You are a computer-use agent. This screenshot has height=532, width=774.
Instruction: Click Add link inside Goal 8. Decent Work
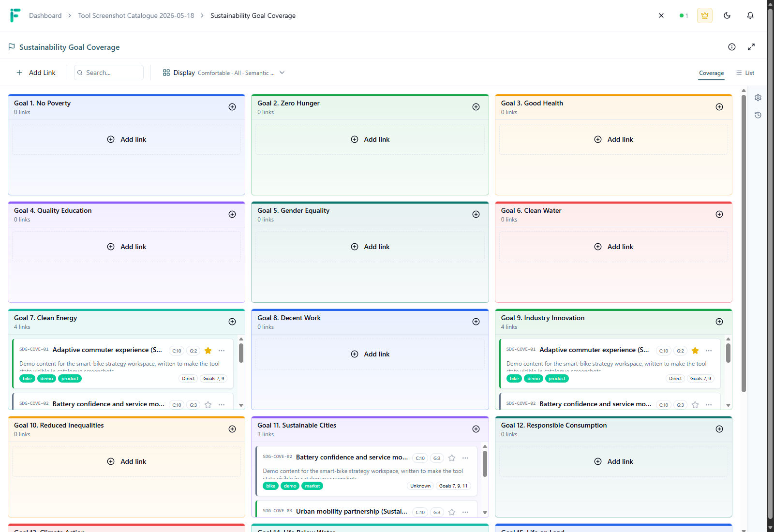click(x=370, y=354)
